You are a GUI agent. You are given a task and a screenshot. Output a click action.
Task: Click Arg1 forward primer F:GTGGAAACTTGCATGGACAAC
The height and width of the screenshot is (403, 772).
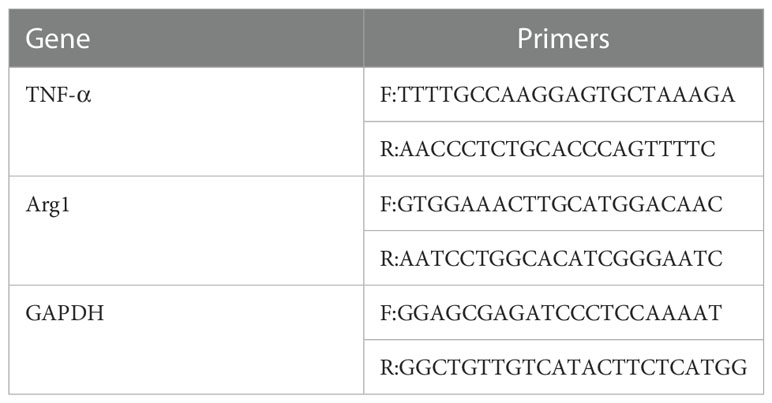pyautogui.click(x=551, y=204)
